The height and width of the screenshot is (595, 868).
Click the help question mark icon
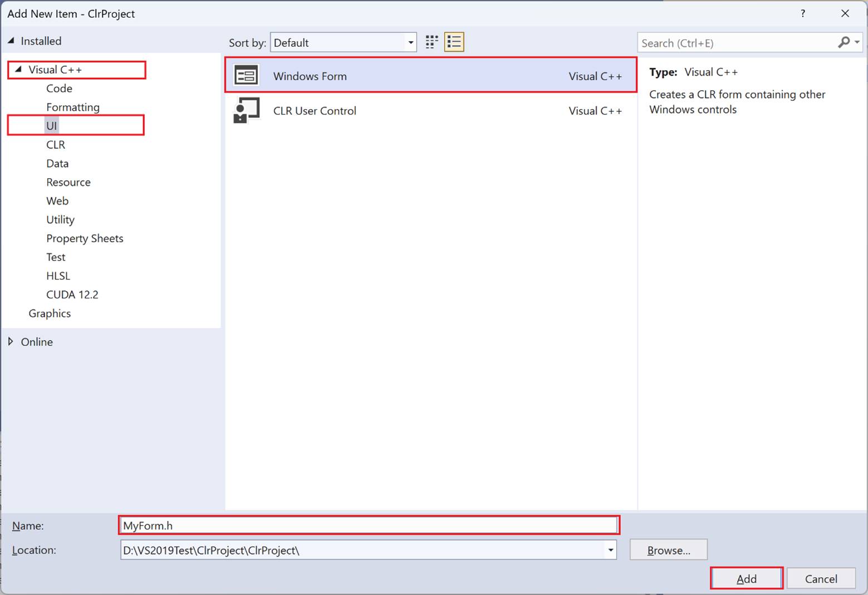(x=802, y=13)
